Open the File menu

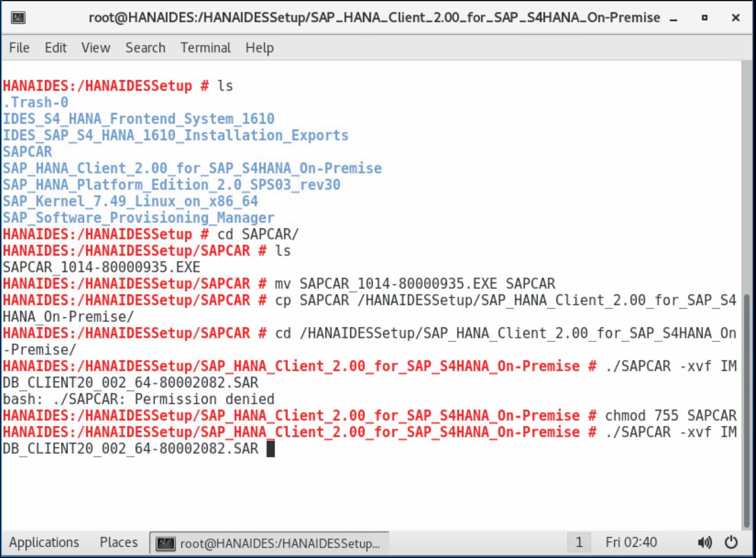[x=19, y=48]
